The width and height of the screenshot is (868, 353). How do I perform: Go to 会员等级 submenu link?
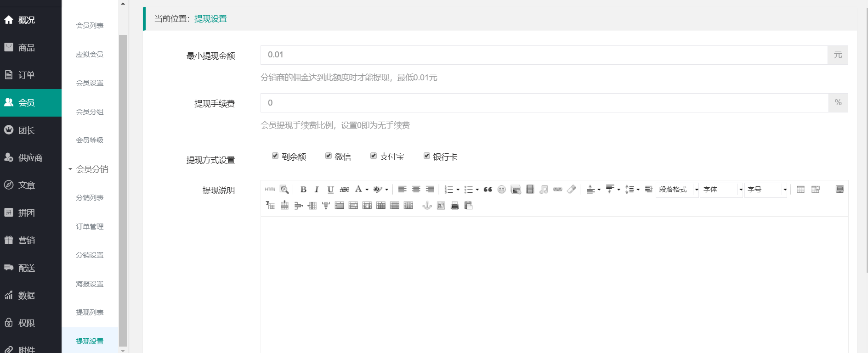(90, 140)
